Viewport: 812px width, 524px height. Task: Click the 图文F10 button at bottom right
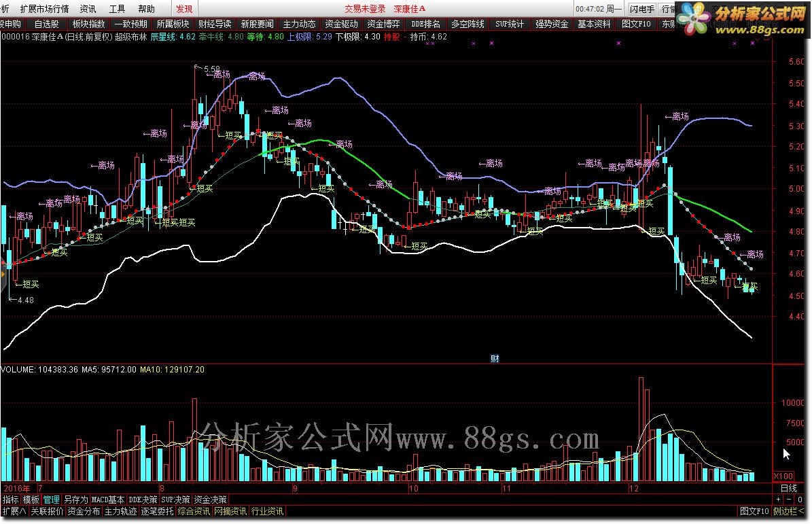pyautogui.click(x=754, y=512)
